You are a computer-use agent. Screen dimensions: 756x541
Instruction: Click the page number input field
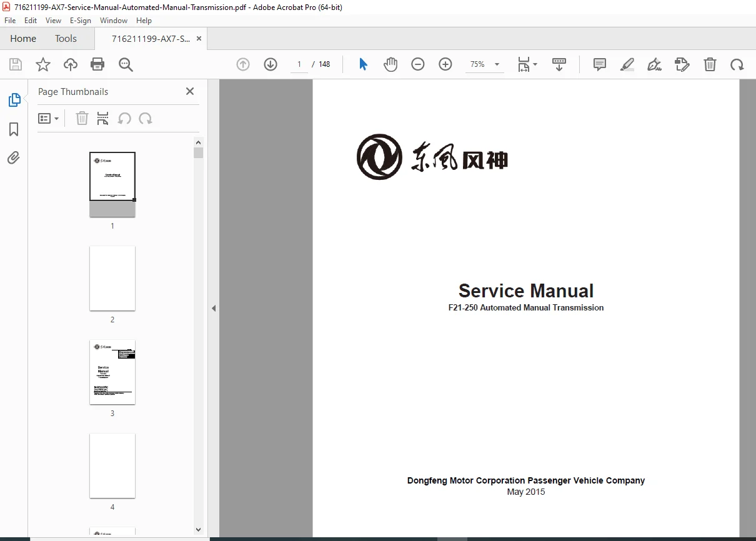tap(299, 64)
